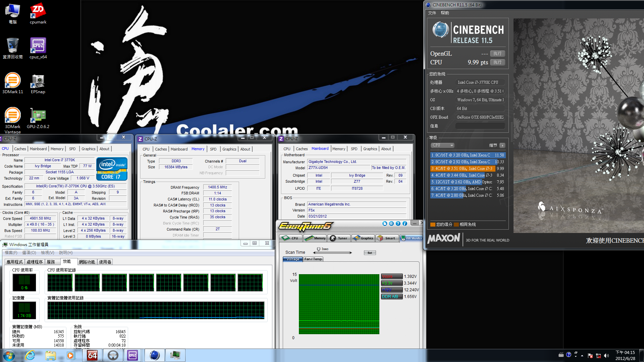Open the cpuz_x64 desktop shortcut
This screenshot has height=362, width=644.
coord(38,48)
